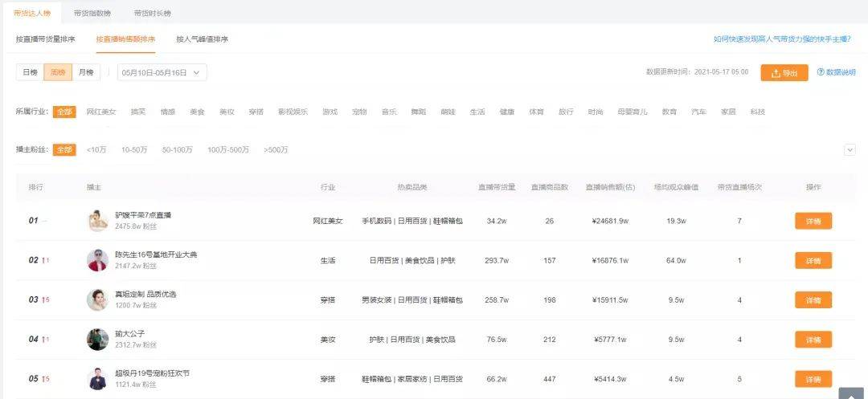Select 全部 in the 所属行业 filter
Screen dimensions: 868x399
coord(64,112)
